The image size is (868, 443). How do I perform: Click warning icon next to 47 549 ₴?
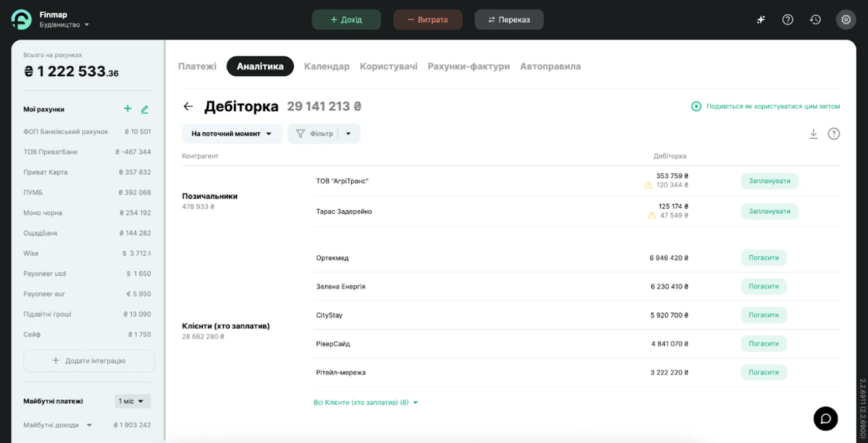coord(652,215)
